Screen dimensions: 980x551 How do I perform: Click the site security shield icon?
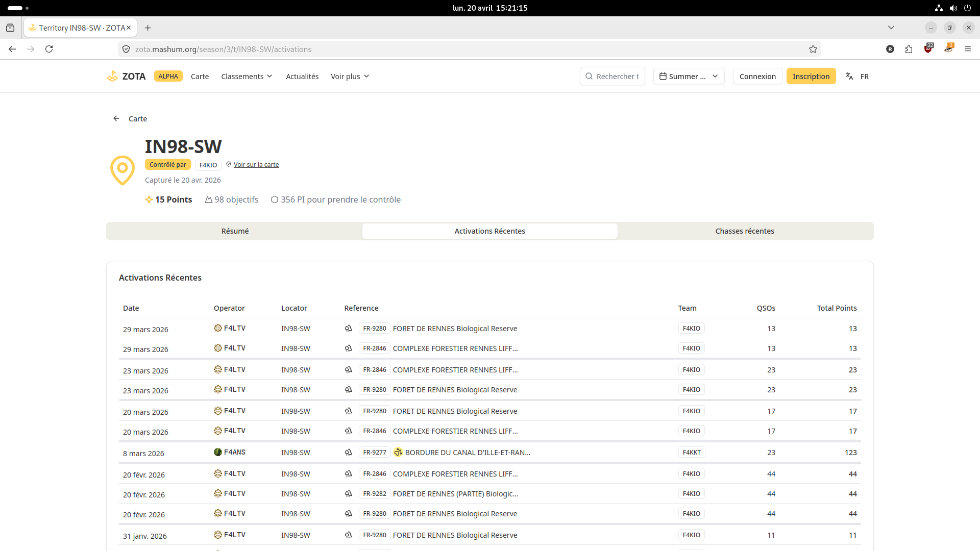click(x=126, y=49)
